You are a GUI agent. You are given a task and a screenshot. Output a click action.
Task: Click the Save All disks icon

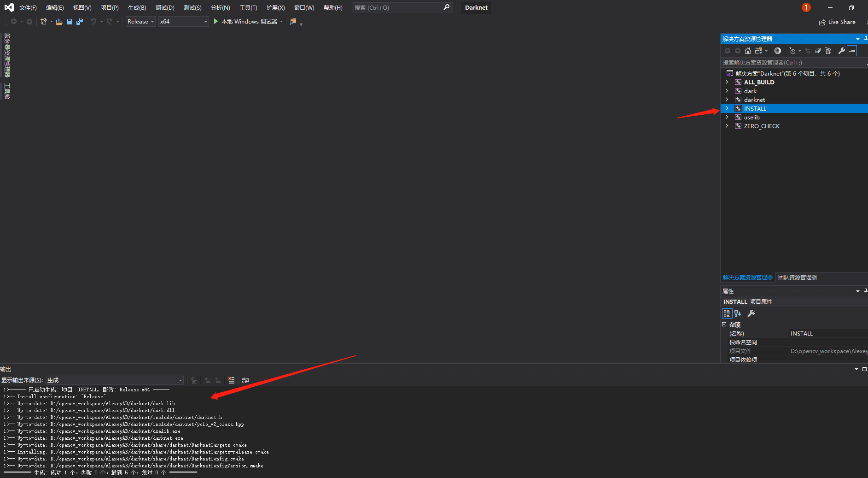click(80, 22)
